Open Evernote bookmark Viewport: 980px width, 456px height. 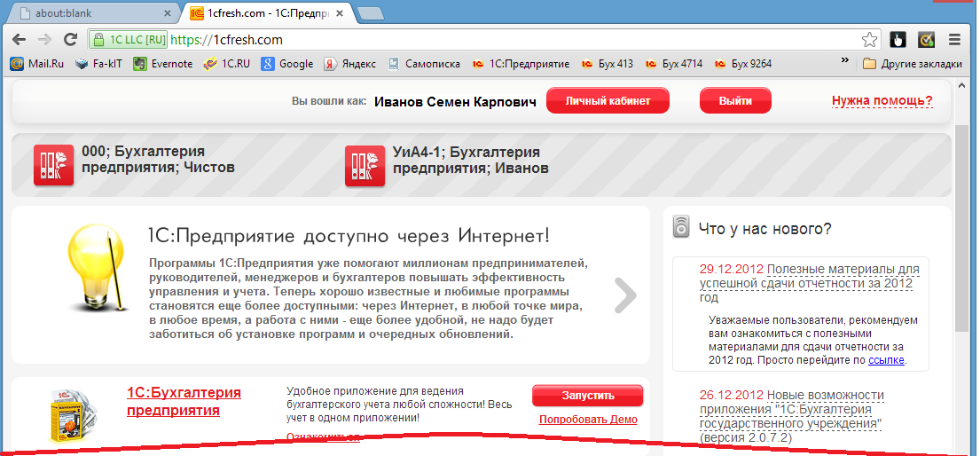point(162,64)
